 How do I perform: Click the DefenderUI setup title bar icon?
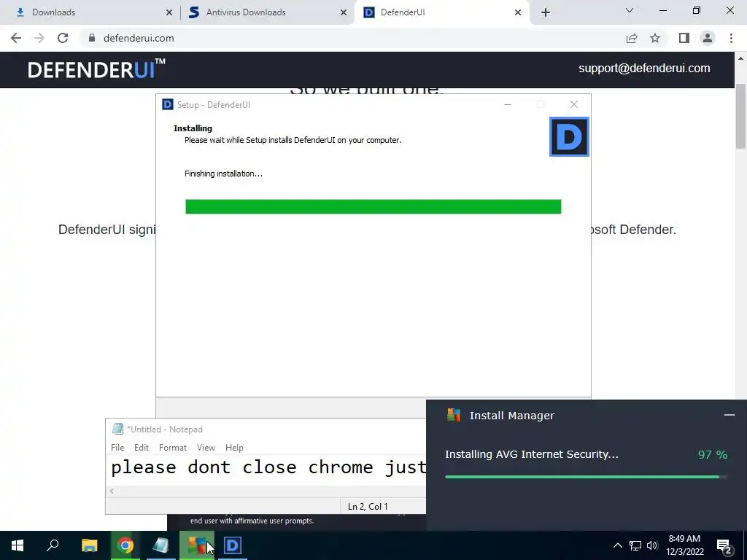click(168, 104)
